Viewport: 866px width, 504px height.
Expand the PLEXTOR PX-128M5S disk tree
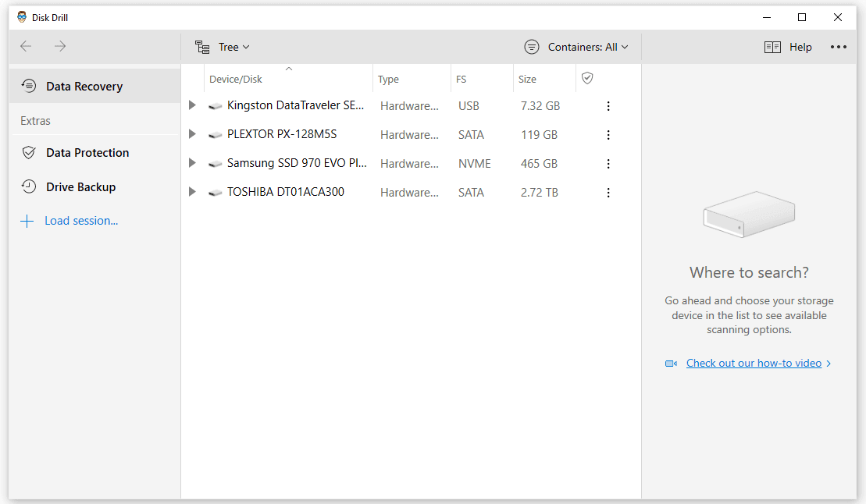[x=192, y=133]
